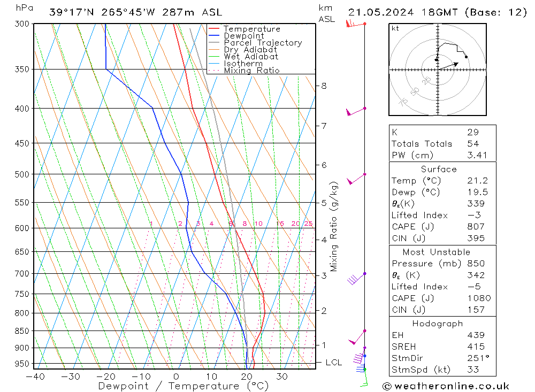Screen dimensions: 535x392
Task: Click the K index value 29
Action: pyautogui.click(x=473, y=132)
